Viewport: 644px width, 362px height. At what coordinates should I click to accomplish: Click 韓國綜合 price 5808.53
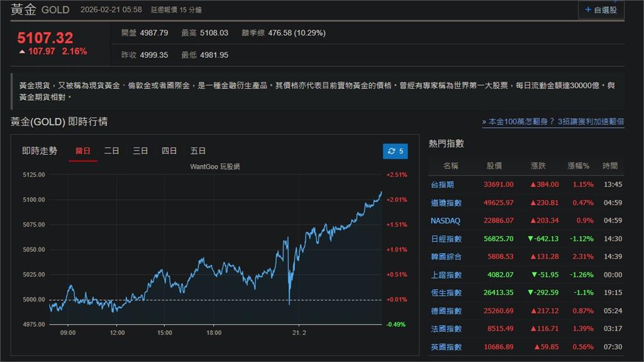pyautogui.click(x=500, y=257)
